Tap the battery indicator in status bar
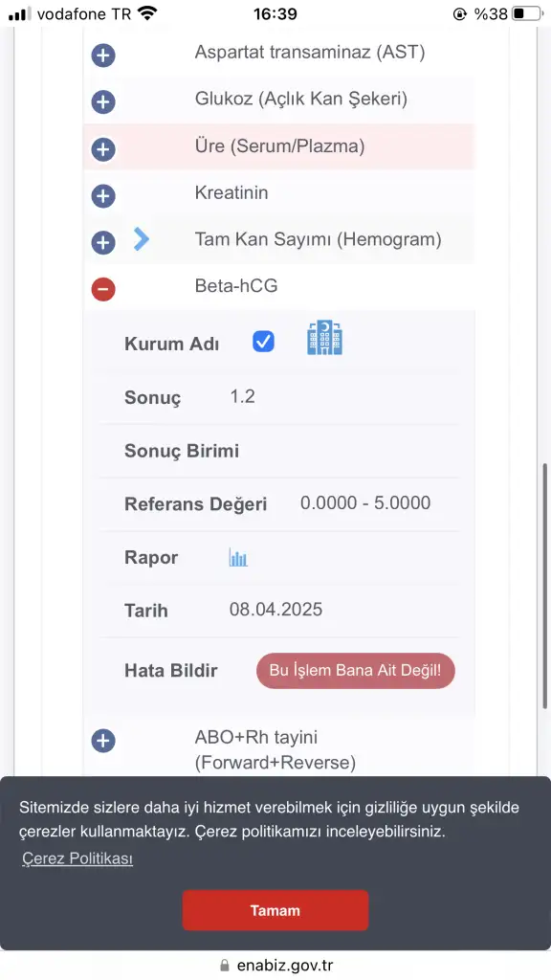The width and height of the screenshot is (551, 980). pyautogui.click(x=527, y=13)
